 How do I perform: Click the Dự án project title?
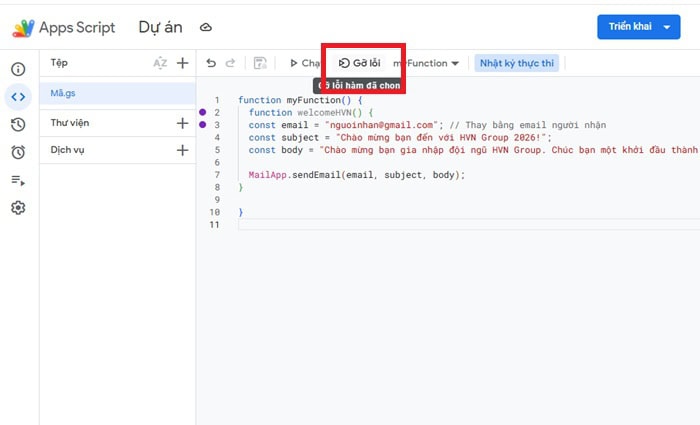[x=160, y=28]
